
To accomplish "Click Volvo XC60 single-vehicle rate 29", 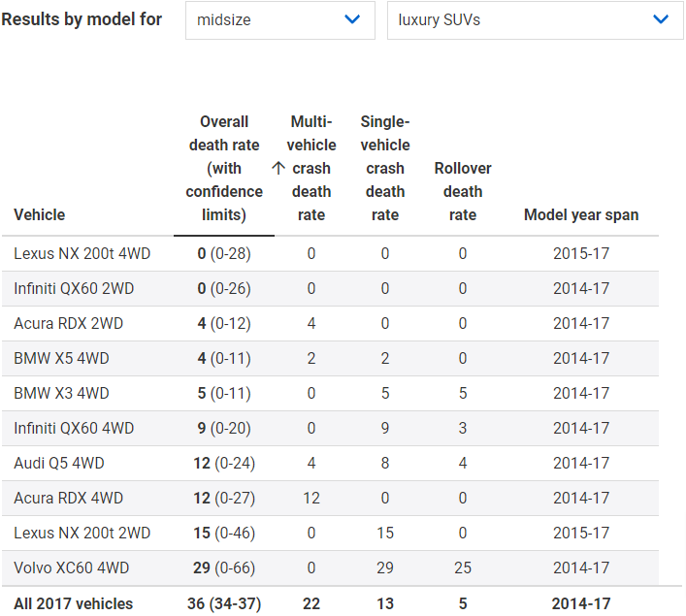I will pos(385,567).
